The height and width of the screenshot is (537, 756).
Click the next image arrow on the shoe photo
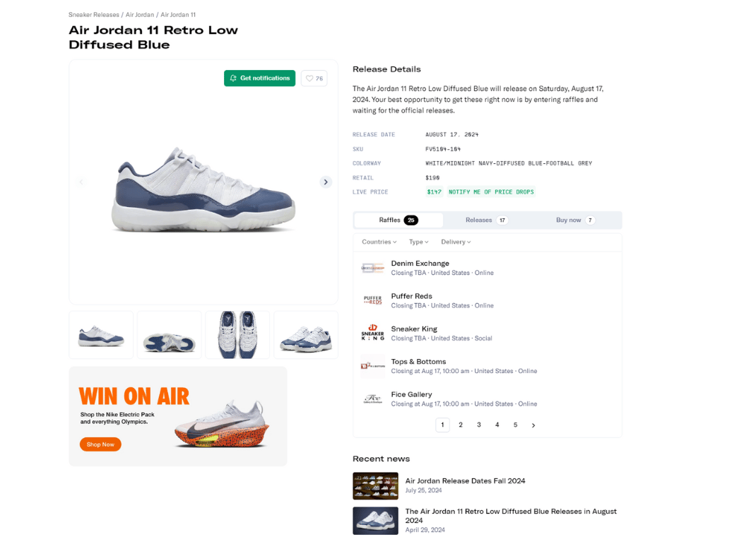point(326,182)
